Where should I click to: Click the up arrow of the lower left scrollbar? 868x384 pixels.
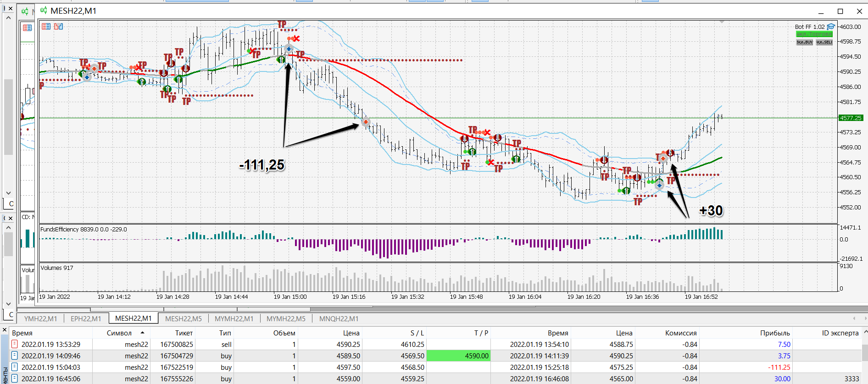click(8, 227)
